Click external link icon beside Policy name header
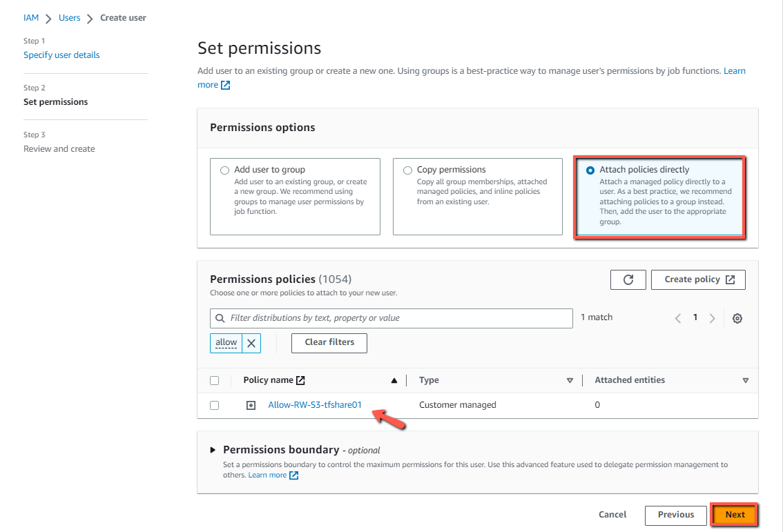The image size is (783, 532). pyautogui.click(x=300, y=380)
